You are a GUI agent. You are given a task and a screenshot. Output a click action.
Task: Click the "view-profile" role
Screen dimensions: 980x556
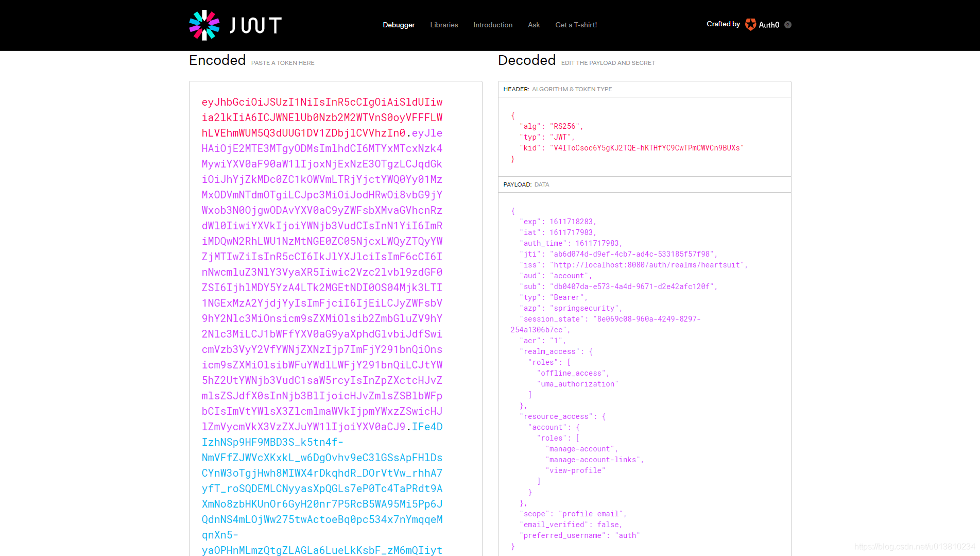tap(575, 470)
